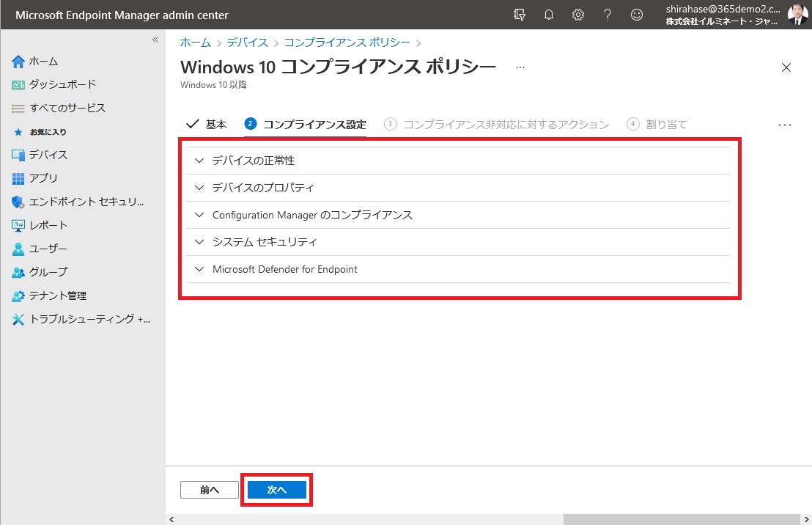Open the help question mark icon

click(x=608, y=15)
